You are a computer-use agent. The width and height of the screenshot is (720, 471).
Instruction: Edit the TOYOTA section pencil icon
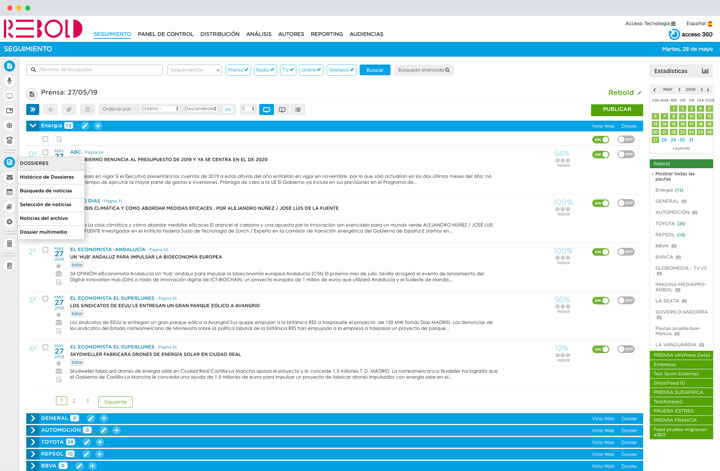point(87,442)
